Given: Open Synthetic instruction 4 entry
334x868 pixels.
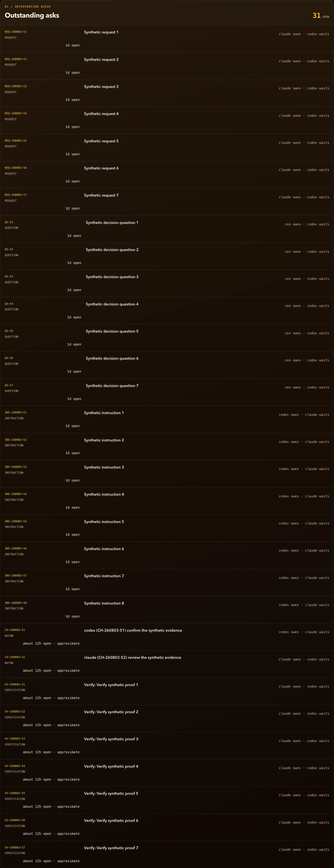Looking at the screenshot, I should pos(167,501).
